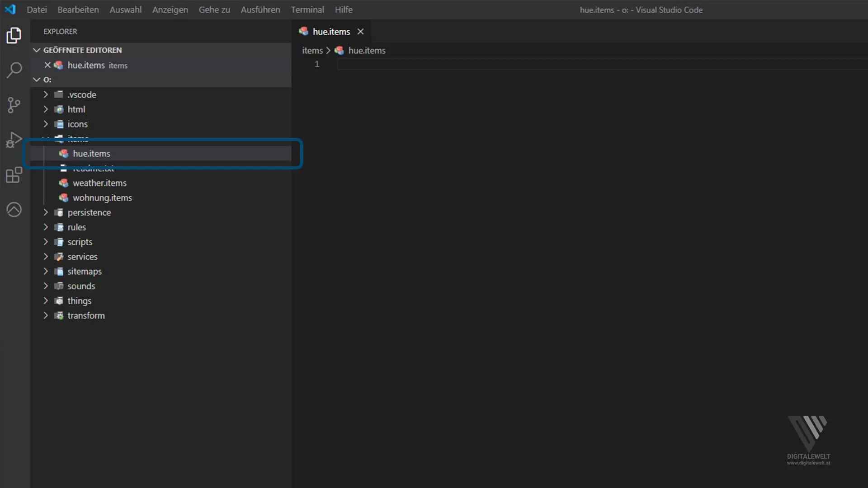Click the Explorer panel title
Screen dimensions: 868x488
tap(60, 32)
